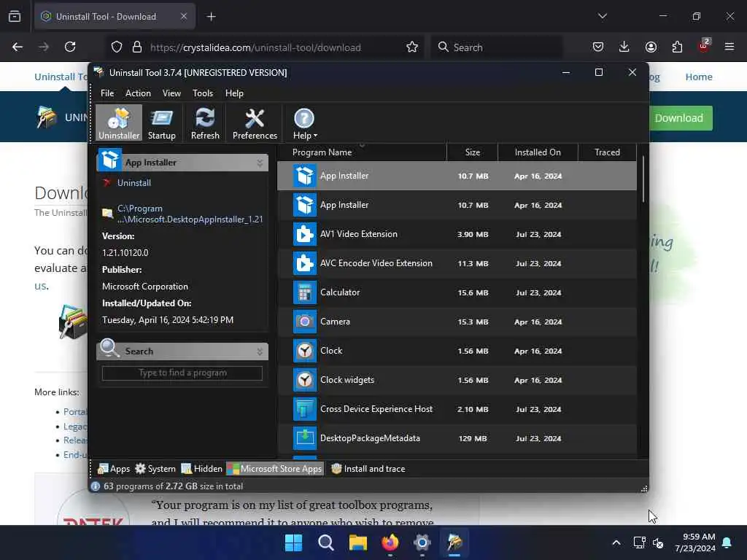Open the Firefox Extensions icon

677,47
